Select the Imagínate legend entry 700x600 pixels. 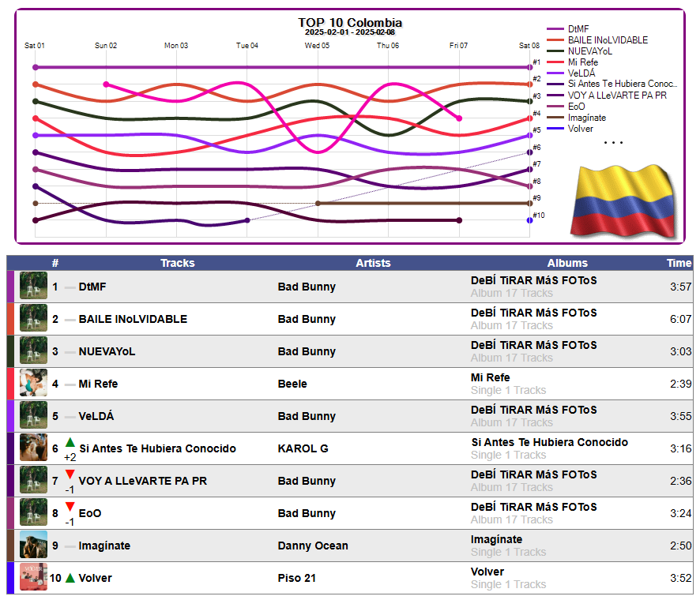point(576,118)
